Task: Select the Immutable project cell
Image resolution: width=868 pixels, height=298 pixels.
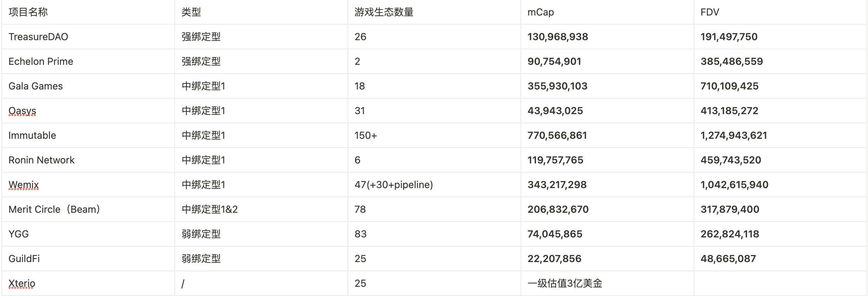Action: (x=32, y=136)
